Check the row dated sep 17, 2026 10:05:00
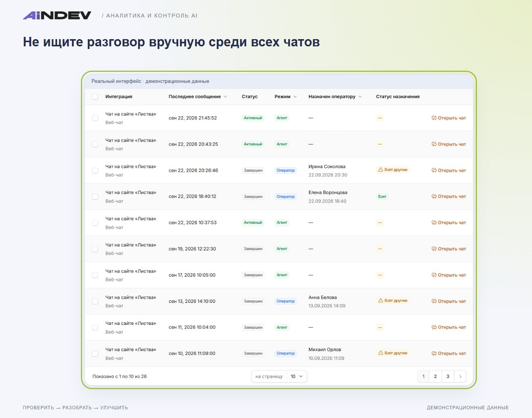The image size is (532, 418). click(x=95, y=275)
